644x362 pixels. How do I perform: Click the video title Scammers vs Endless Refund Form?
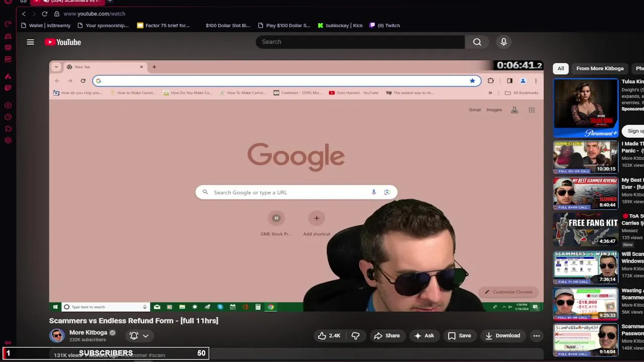tap(134, 321)
